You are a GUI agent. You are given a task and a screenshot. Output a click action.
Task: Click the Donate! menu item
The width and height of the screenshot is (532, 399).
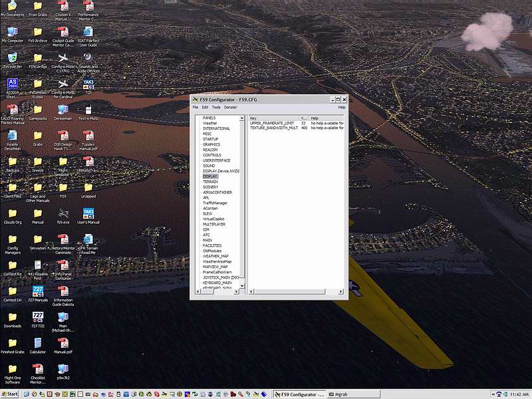[231, 107]
